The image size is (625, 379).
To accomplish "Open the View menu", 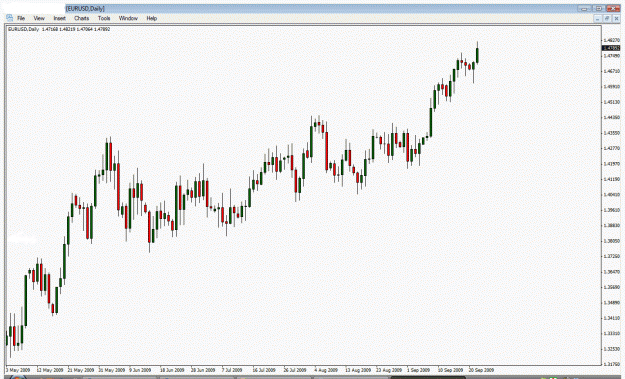I will tap(39, 18).
